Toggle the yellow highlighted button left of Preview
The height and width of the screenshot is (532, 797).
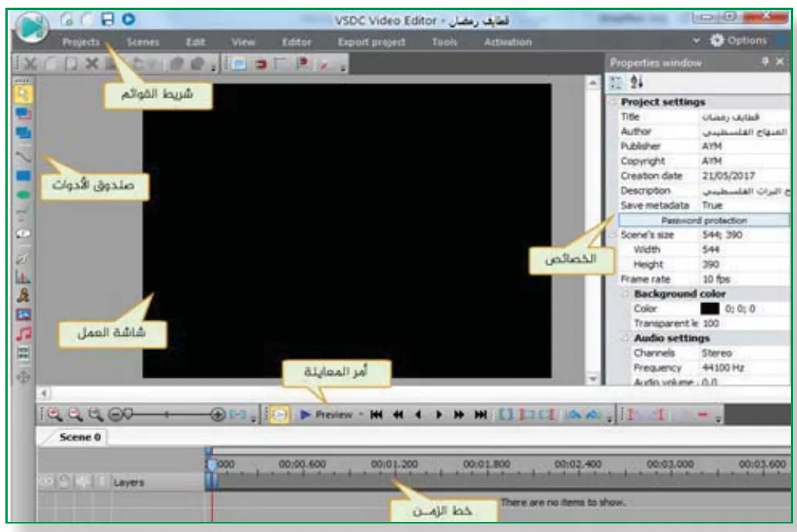(279, 415)
